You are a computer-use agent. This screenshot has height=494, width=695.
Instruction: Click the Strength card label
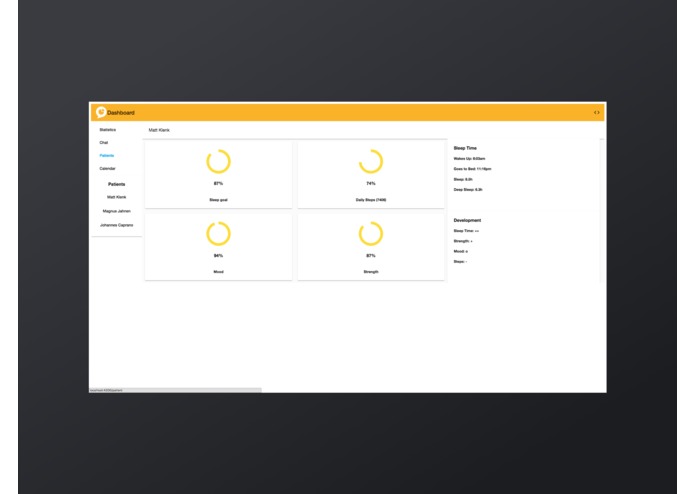[x=371, y=272]
